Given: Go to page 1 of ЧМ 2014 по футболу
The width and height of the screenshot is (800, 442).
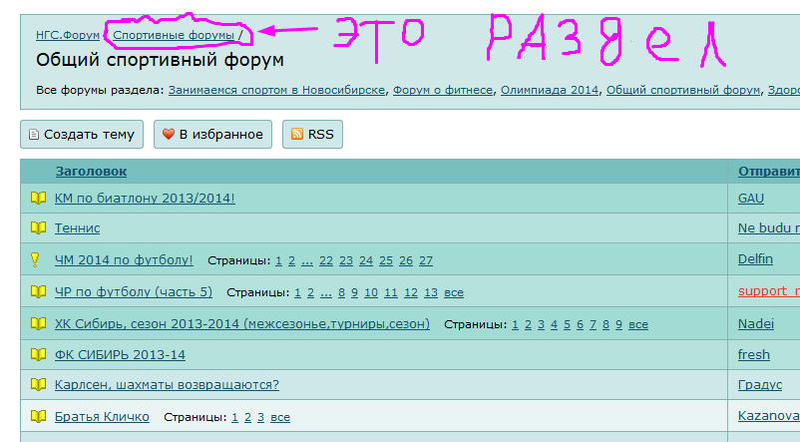Looking at the screenshot, I should coord(279,261).
